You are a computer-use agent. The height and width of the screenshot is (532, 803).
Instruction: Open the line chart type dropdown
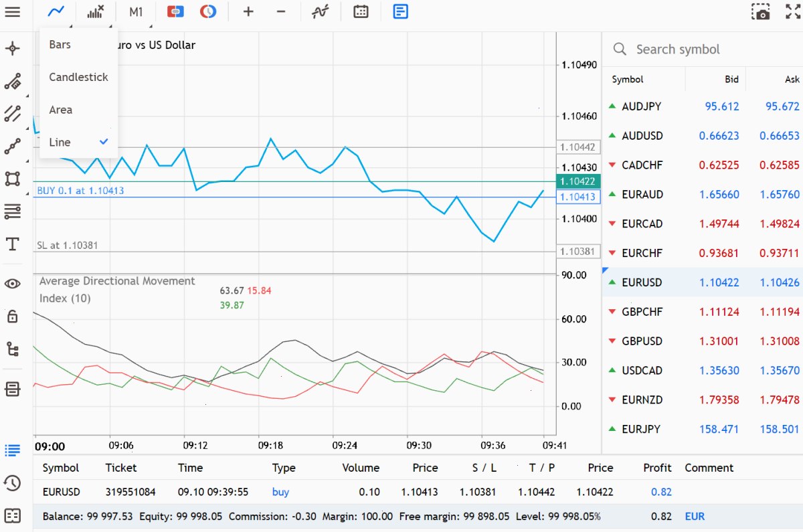pyautogui.click(x=56, y=11)
